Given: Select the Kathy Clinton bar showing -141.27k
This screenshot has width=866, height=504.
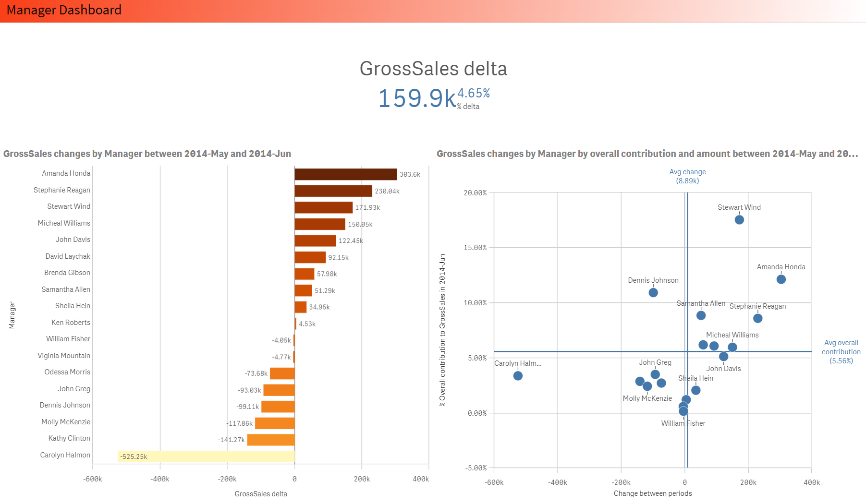Looking at the screenshot, I should point(270,440).
